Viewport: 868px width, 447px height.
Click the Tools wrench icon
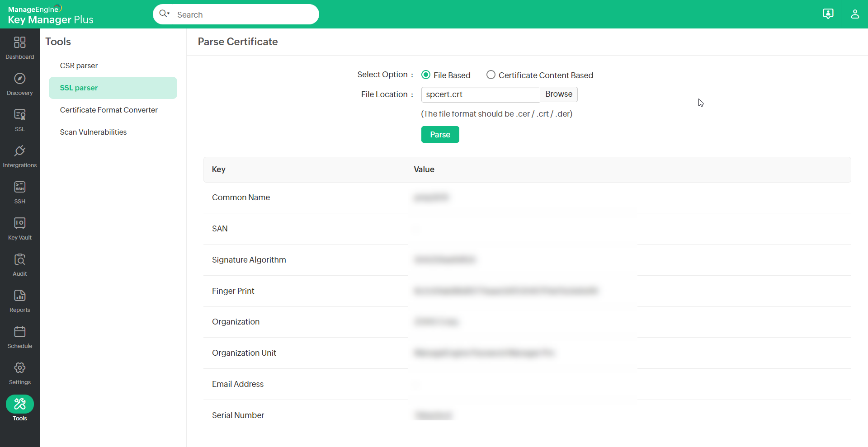click(20, 404)
